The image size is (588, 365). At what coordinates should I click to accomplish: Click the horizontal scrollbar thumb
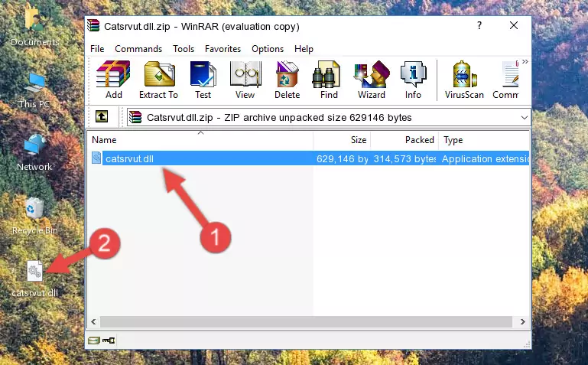(306, 322)
